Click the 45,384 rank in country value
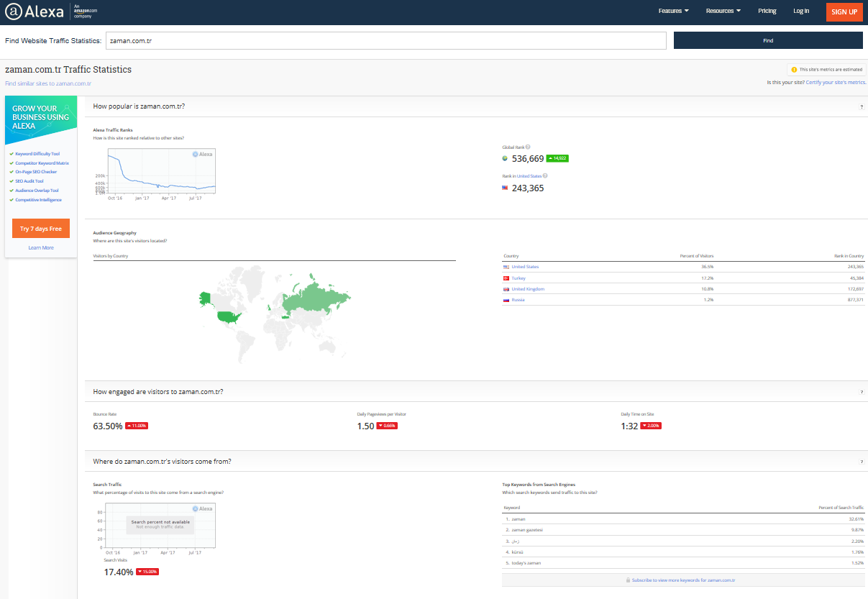868x599 pixels. [x=856, y=278]
